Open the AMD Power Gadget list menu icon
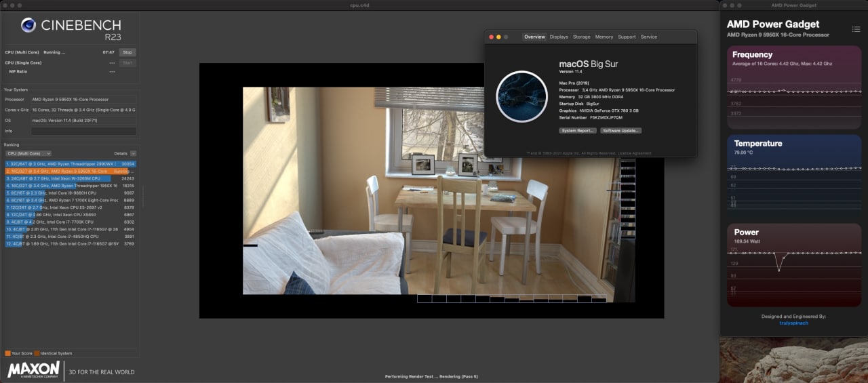The height and width of the screenshot is (383, 868). click(x=856, y=29)
